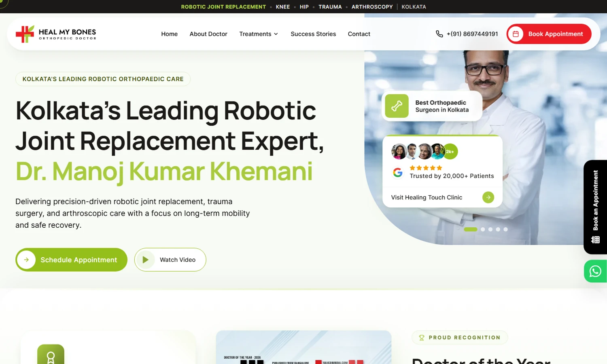Select the first active slider indicator

tap(471, 229)
